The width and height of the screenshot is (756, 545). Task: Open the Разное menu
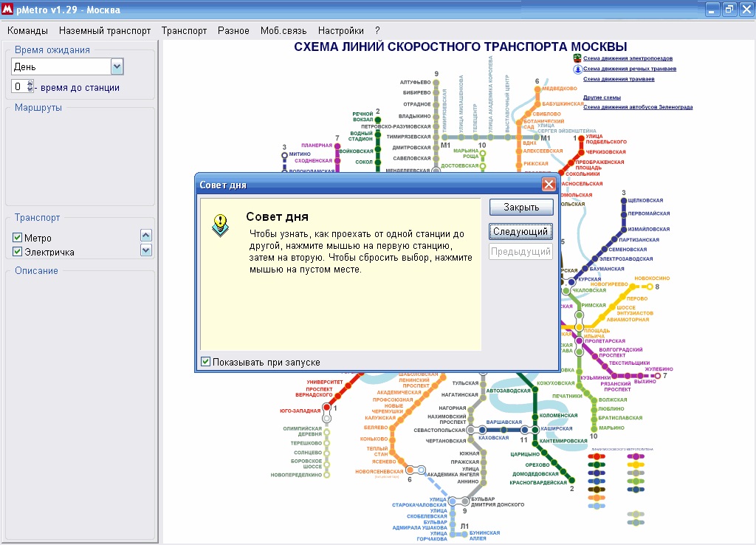(x=233, y=31)
